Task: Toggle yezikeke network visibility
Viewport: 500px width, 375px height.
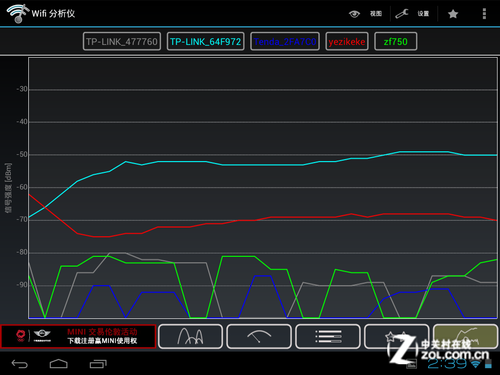Action: [347, 41]
